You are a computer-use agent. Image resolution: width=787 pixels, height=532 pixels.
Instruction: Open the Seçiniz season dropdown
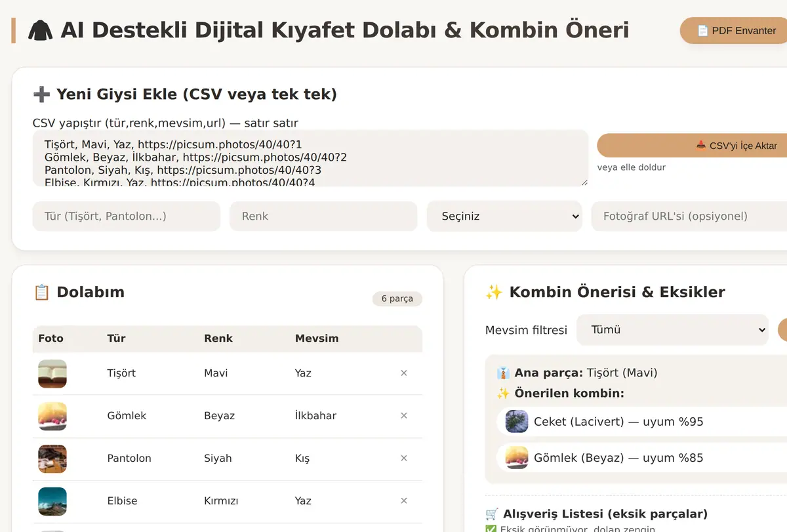point(504,216)
